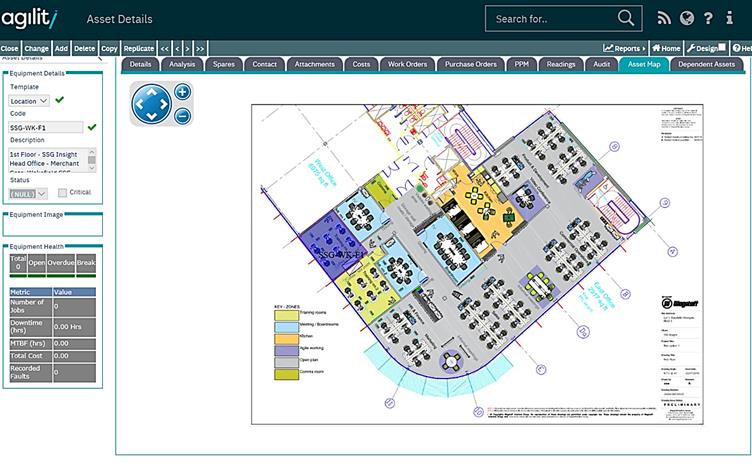Open the Template Location dropdown
The height and width of the screenshot is (468, 752).
28,100
